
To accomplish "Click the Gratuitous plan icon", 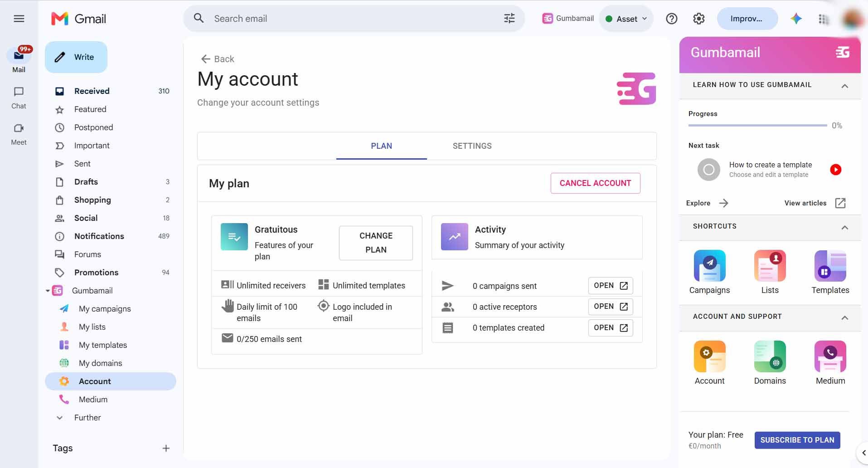I will (x=234, y=237).
